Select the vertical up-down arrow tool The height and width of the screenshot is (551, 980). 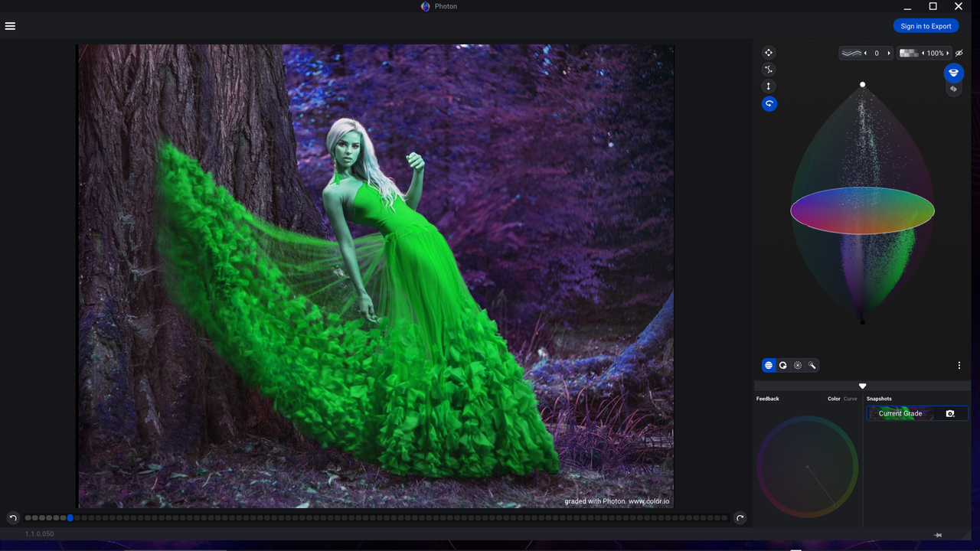[769, 86]
